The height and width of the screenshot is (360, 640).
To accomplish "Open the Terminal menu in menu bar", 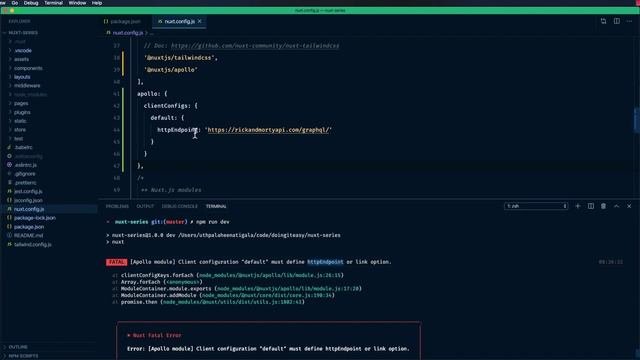I will click(53, 3).
